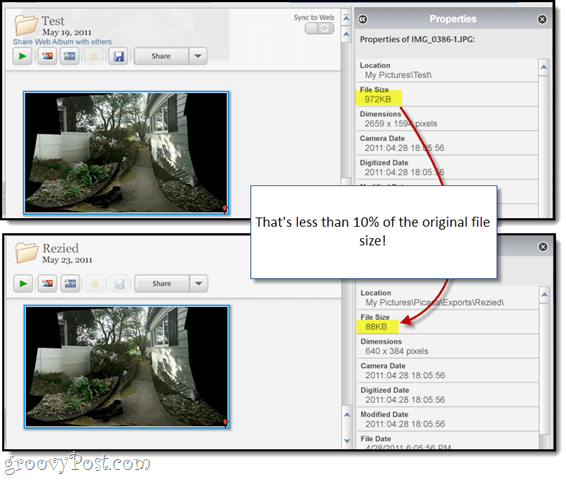Star the photo in the Rezied folder
The image size is (566, 480).
click(95, 283)
